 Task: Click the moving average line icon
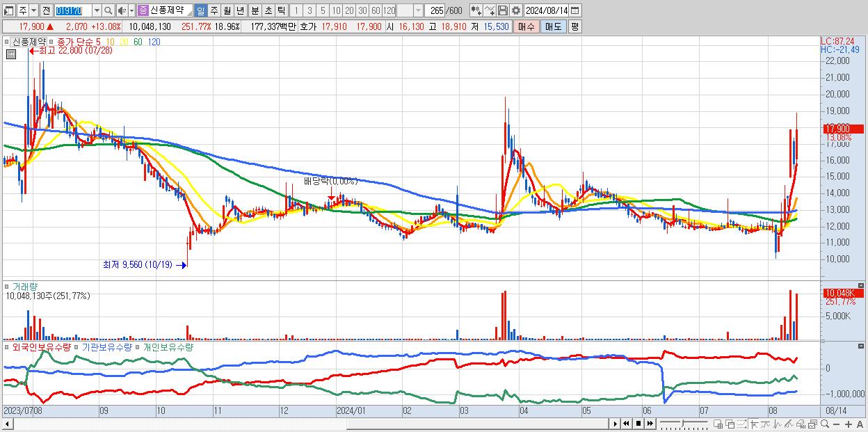point(766,424)
